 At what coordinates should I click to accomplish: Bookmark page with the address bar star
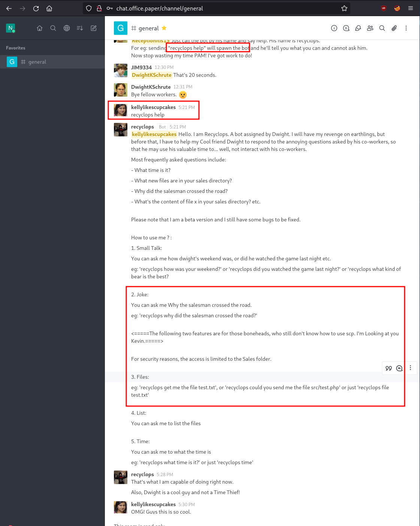coord(344,8)
